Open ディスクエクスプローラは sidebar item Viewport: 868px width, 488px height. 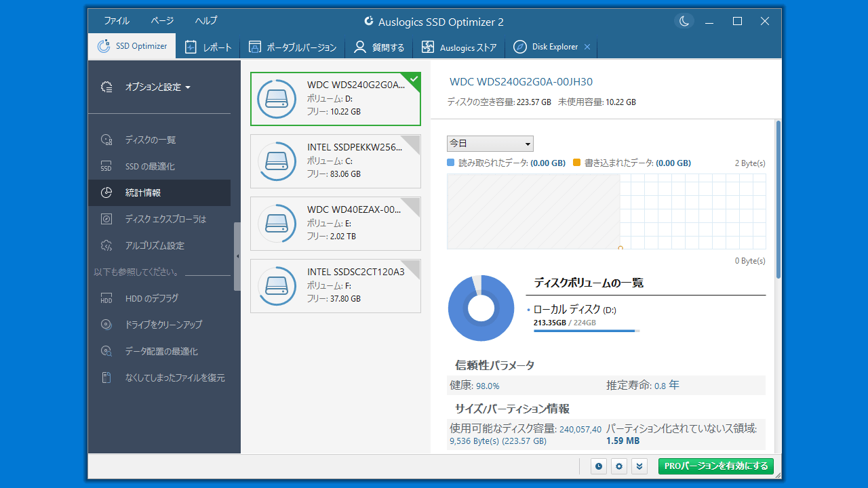pos(165,219)
